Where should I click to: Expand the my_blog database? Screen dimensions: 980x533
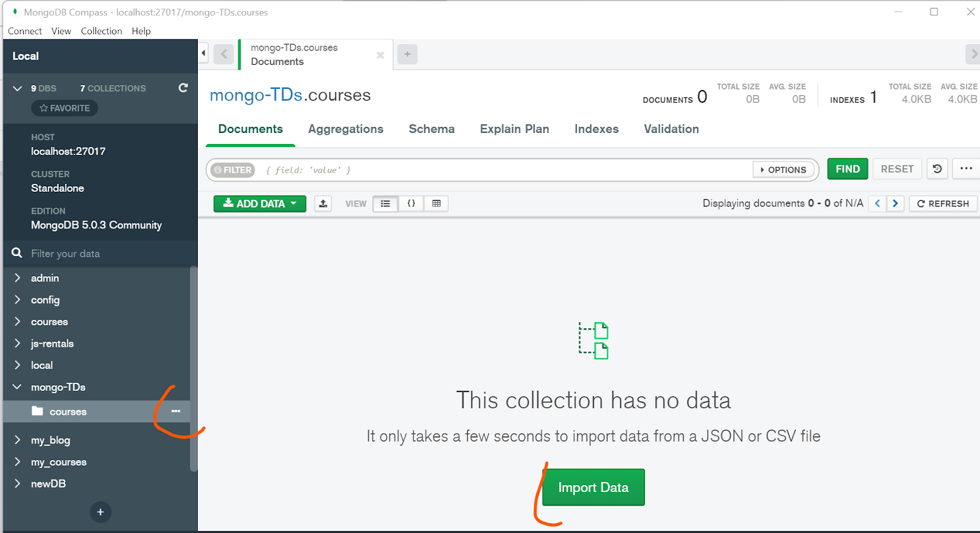18,439
